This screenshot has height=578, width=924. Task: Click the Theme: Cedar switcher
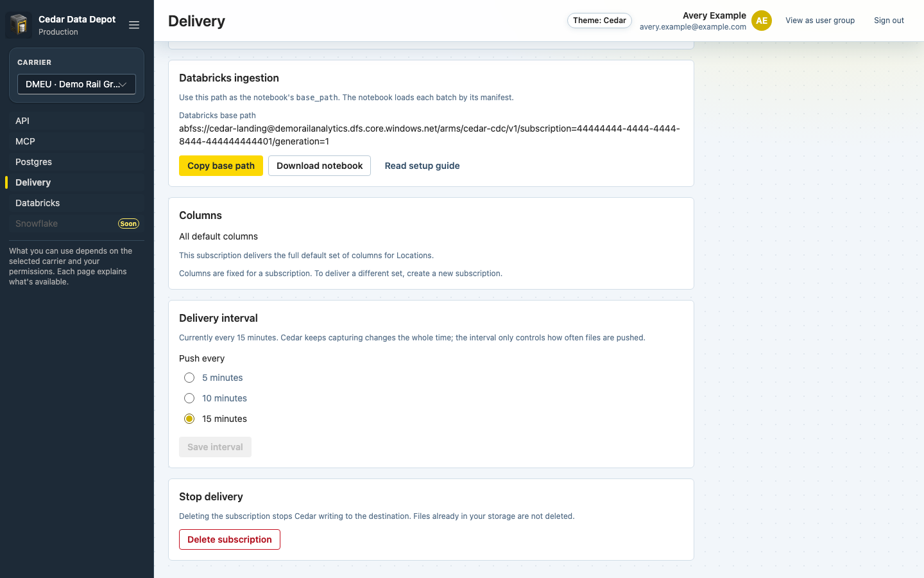tap(599, 21)
